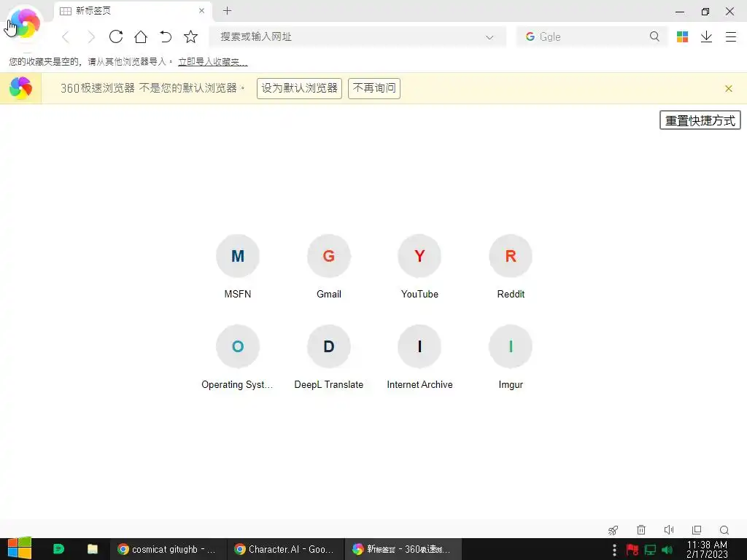This screenshot has width=747, height=560.
Task: Open the hamburger main menu
Action: [x=731, y=36]
